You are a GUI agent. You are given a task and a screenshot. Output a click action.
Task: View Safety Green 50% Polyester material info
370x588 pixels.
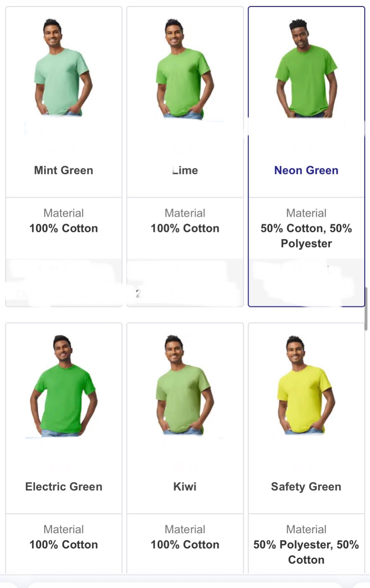(x=306, y=545)
